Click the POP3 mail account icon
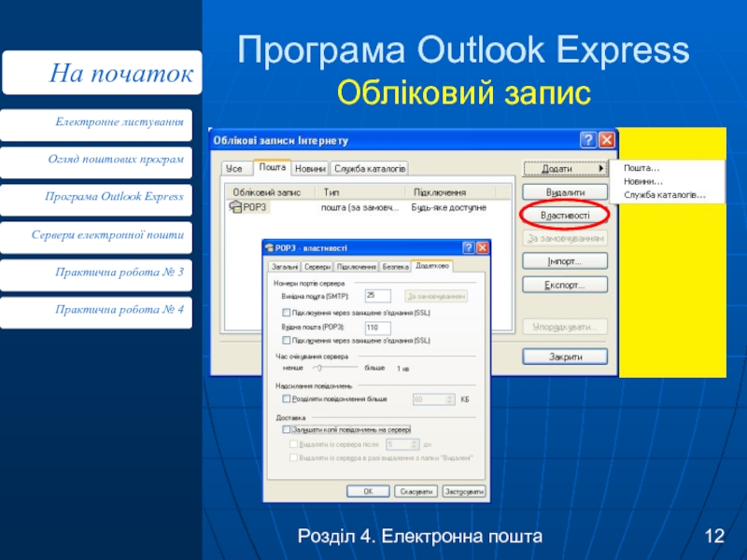The width and height of the screenshot is (747, 560). point(235,207)
